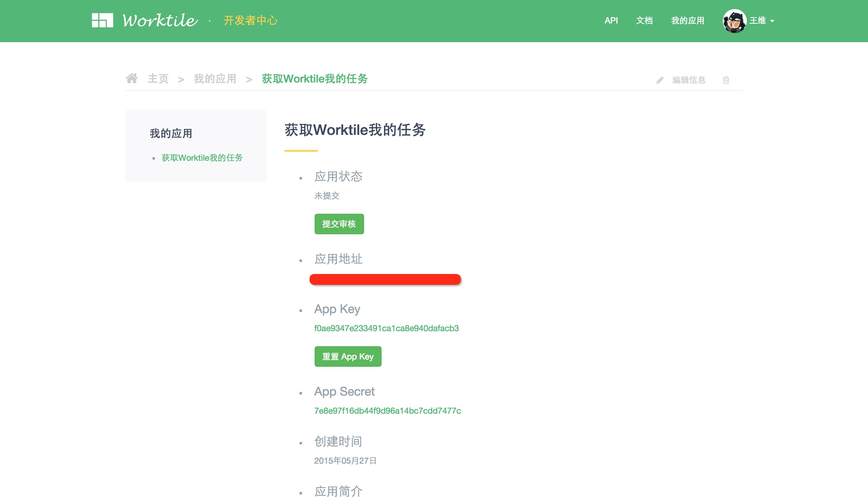Screen dimensions: 868x498
Task: Select 获取Worktile我的任务 in sidebar list
Action: [202, 158]
